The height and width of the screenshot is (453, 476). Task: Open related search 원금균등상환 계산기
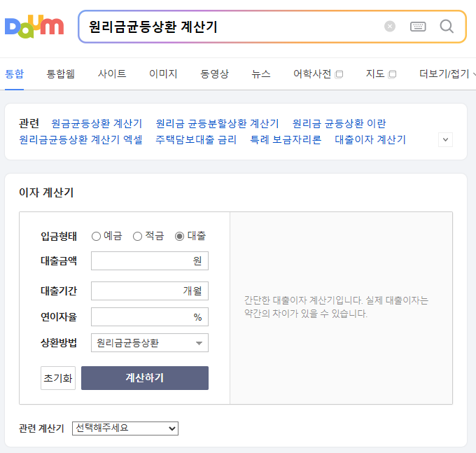pos(97,123)
